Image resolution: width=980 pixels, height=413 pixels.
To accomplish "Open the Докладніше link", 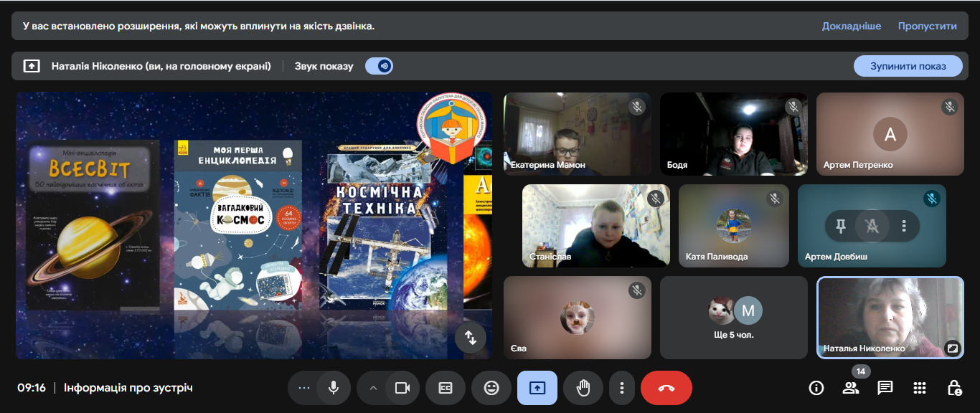I will coord(852,26).
